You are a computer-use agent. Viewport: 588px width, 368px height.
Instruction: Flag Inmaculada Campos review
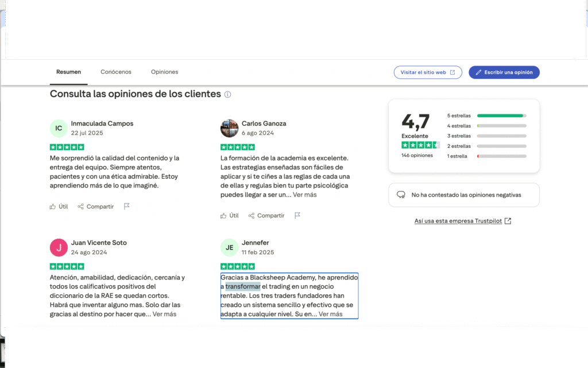(127, 206)
